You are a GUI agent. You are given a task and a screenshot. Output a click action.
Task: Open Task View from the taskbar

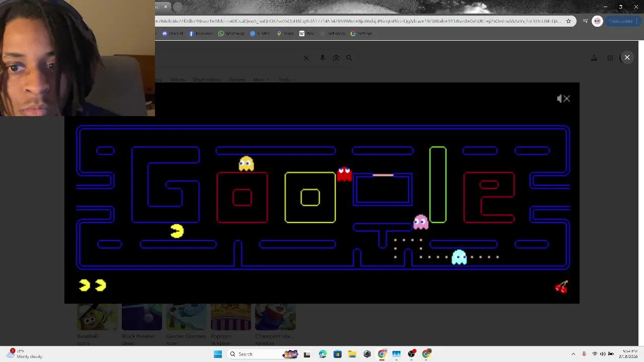click(x=307, y=354)
